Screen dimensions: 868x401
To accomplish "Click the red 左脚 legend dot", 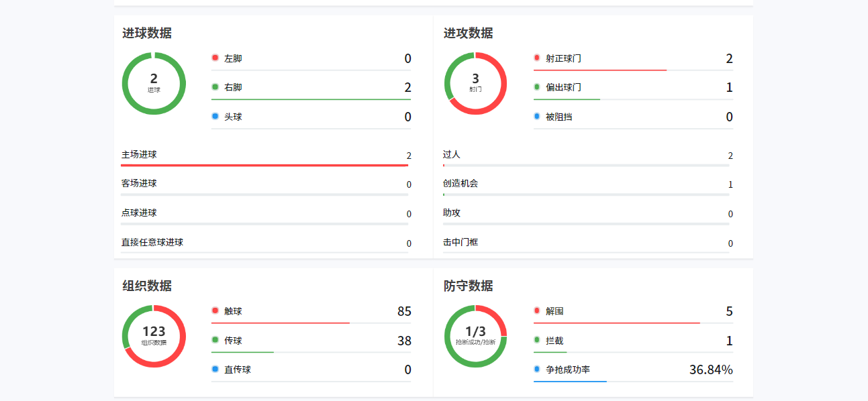I will tap(215, 58).
